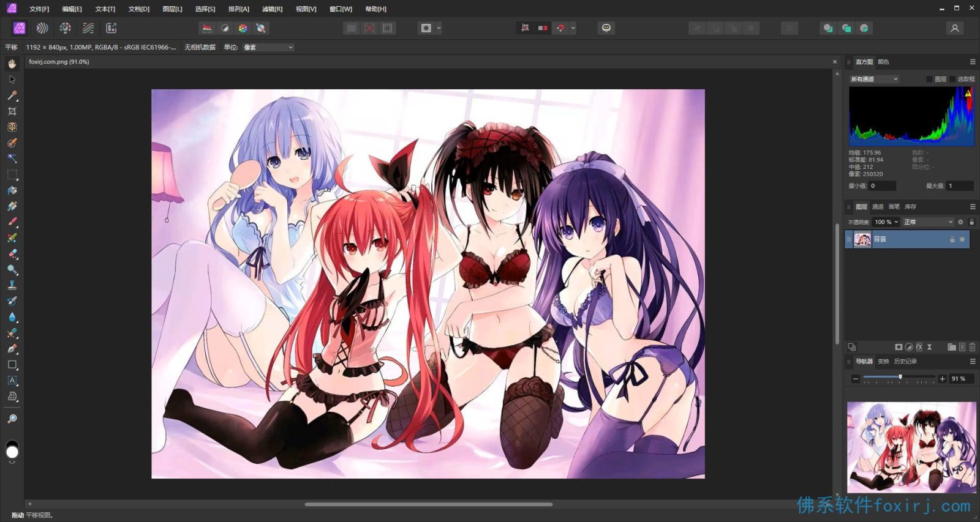This screenshot has width=980, height=522.
Task: Open the 视图[V] menu
Action: (306, 9)
